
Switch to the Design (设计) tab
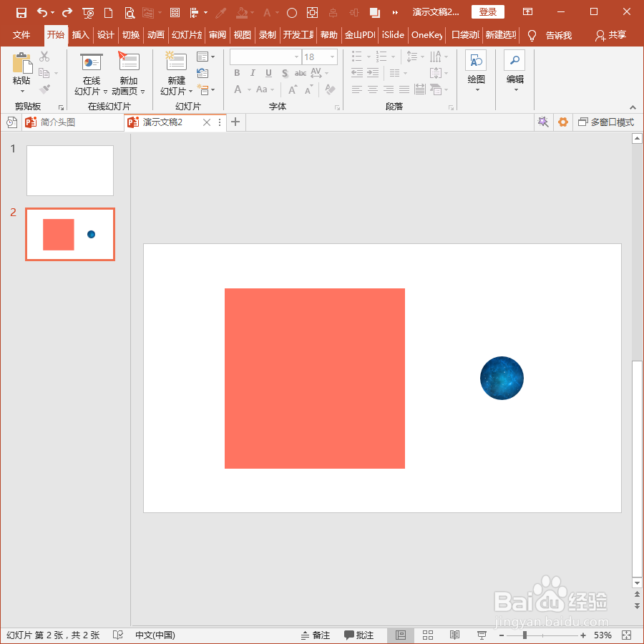[106, 35]
